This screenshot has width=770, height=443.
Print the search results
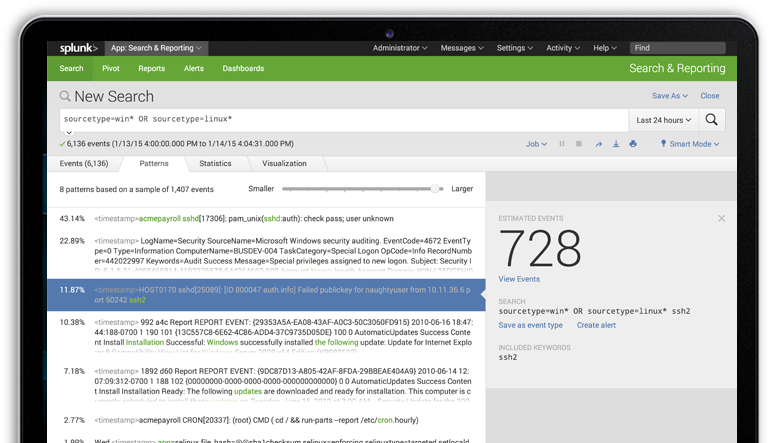[633, 144]
